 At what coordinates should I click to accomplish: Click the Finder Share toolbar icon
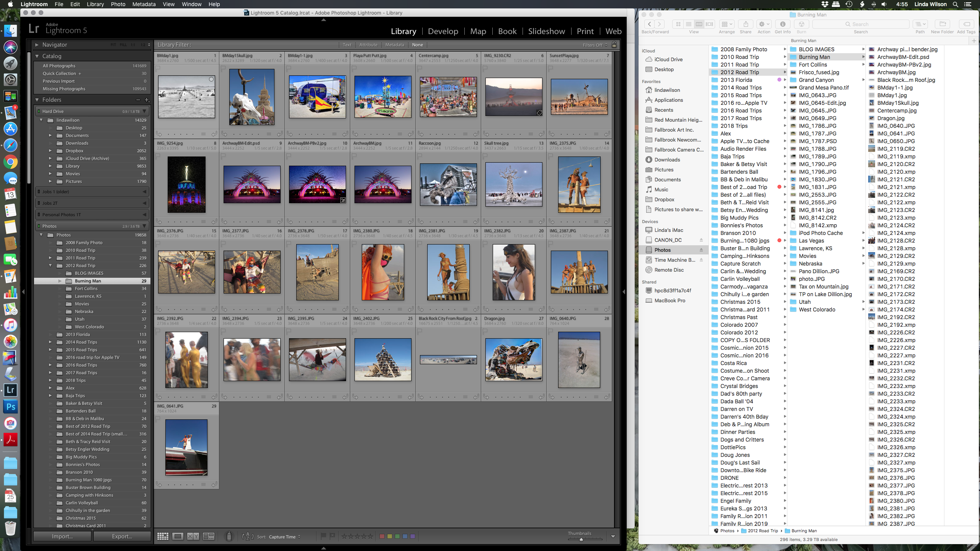[745, 24]
